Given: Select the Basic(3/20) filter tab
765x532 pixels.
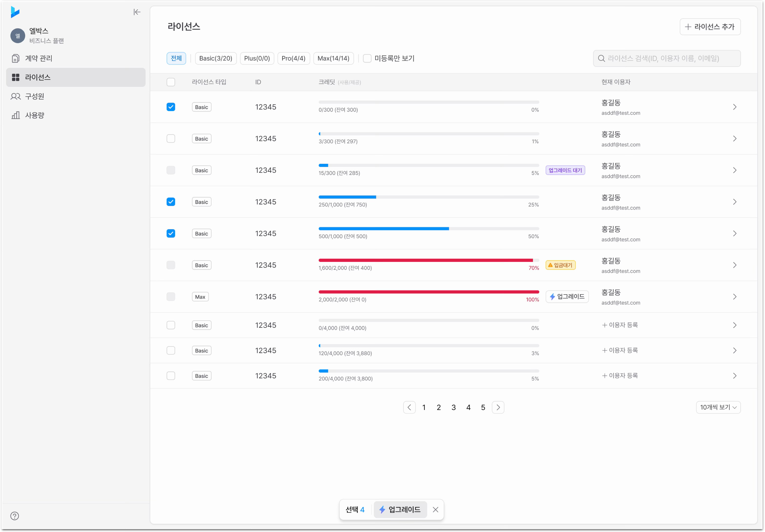Looking at the screenshot, I should (216, 58).
